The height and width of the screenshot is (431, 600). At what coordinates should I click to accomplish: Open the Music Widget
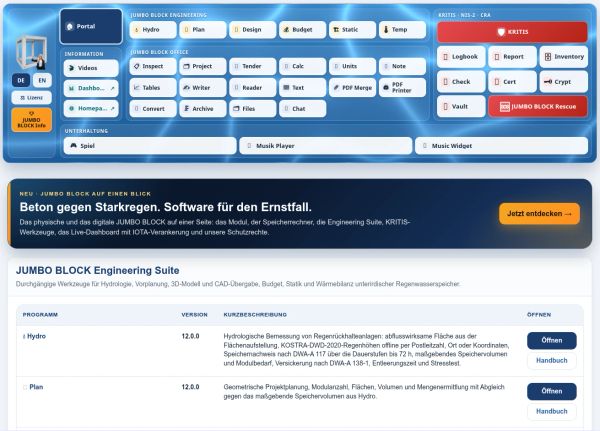coord(501,146)
